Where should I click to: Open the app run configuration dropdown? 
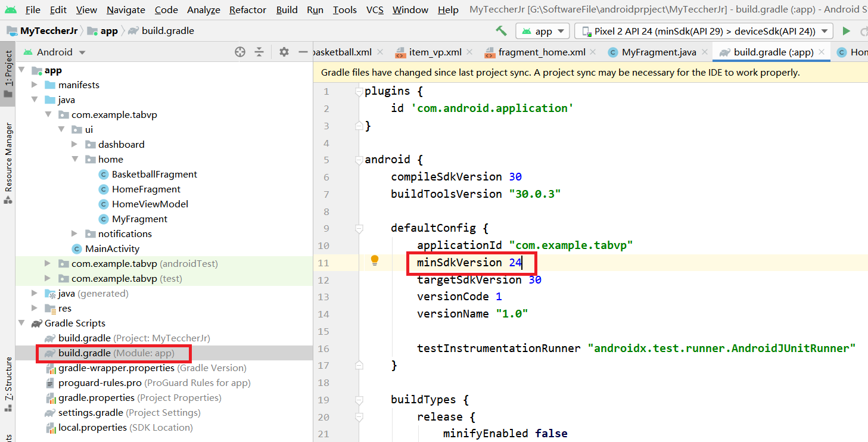[542, 30]
